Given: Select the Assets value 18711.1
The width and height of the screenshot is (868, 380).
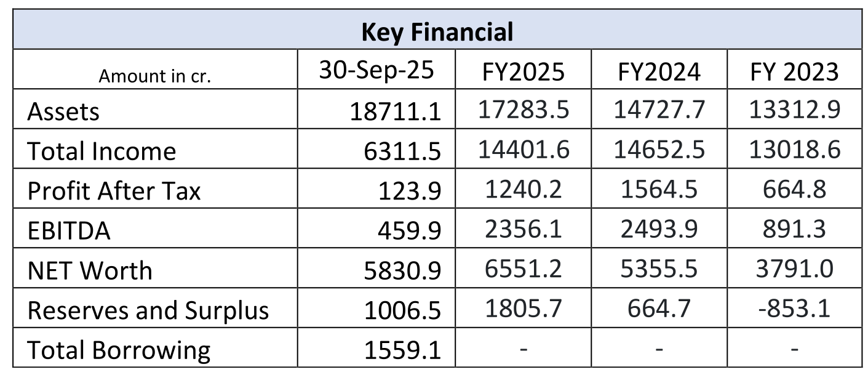Looking at the screenshot, I should [396, 112].
